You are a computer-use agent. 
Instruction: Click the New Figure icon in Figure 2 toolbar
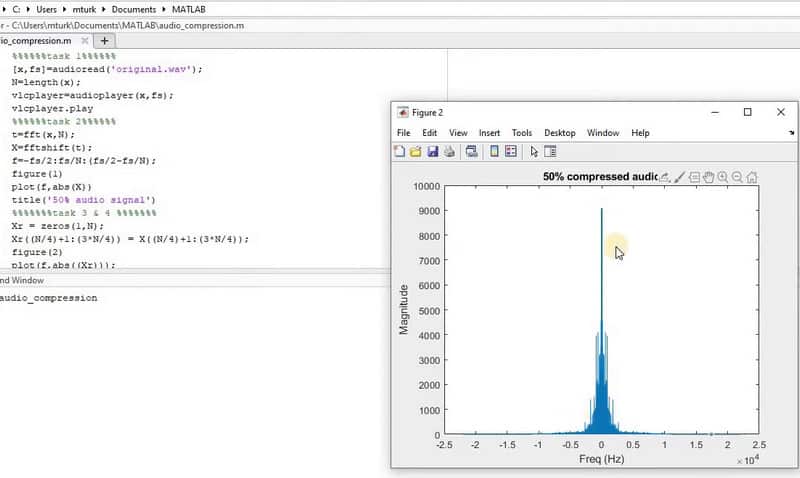point(399,152)
